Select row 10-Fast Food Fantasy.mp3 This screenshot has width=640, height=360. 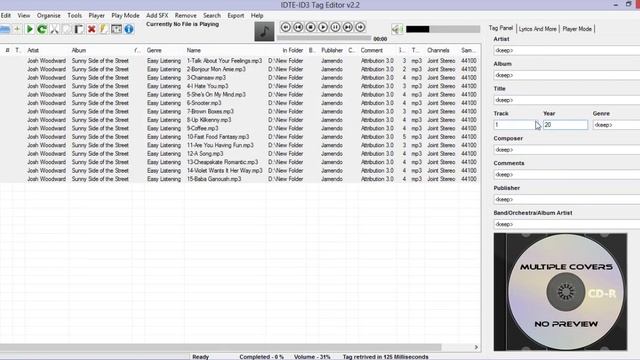(240, 137)
